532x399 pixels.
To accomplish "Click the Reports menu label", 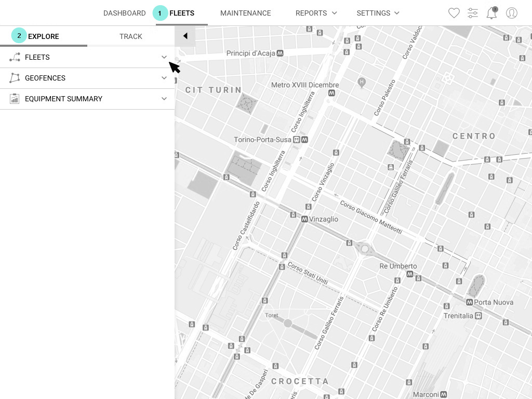I will (x=311, y=13).
